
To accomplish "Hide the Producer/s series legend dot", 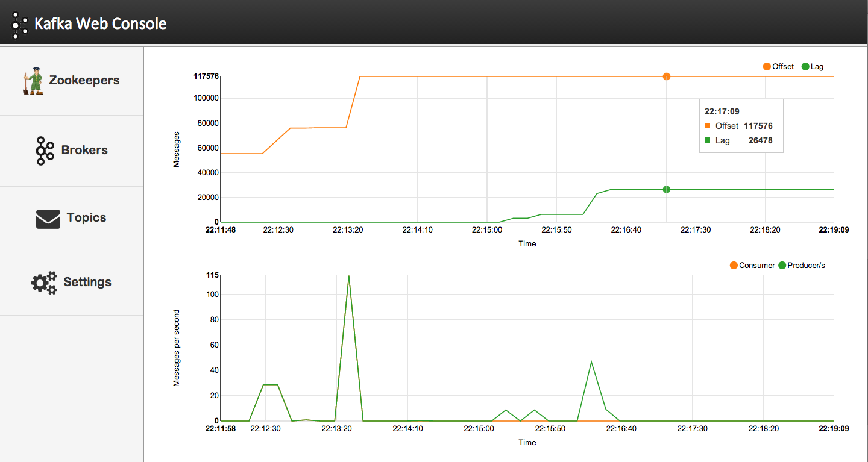I will 782,265.
